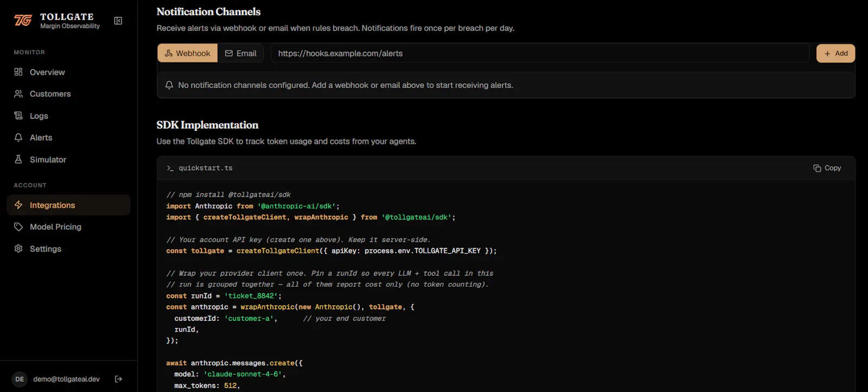Click the terminal prompt icon beside quickstart.ts
The image size is (868, 392).
tap(170, 168)
